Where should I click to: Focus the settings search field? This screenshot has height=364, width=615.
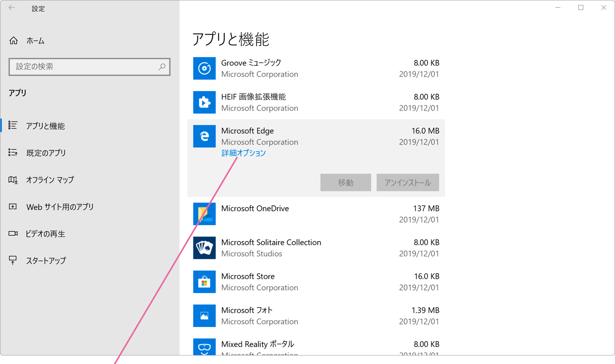89,67
